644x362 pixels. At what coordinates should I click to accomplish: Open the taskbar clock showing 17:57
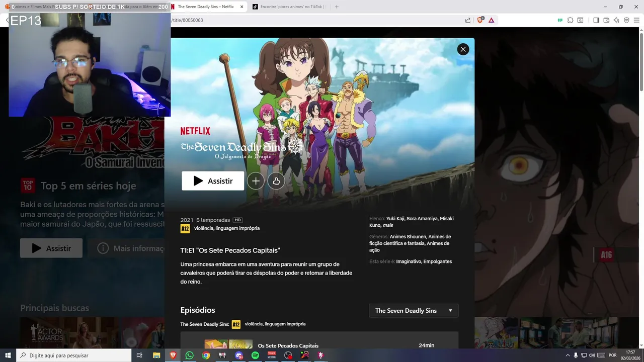(630, 355)
